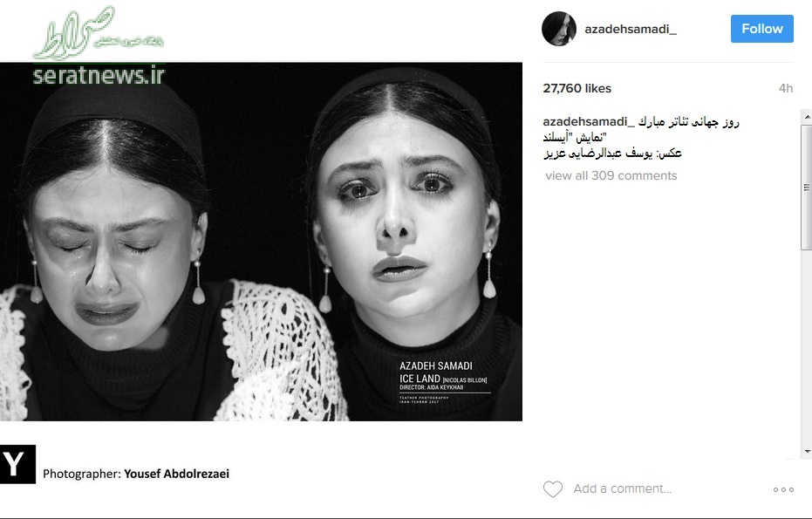Click the seratnews.ir watermark text
The image size is (812, 519).
99,76
